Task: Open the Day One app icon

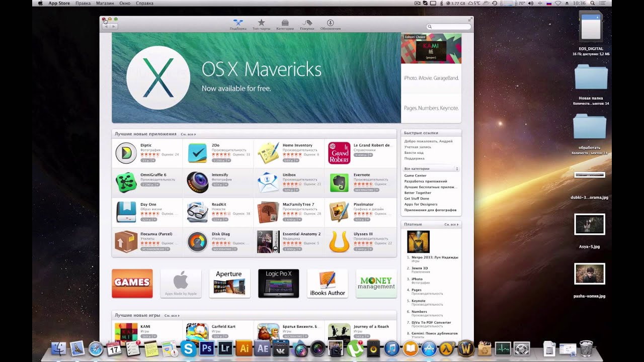Action: tap(126, 212)
